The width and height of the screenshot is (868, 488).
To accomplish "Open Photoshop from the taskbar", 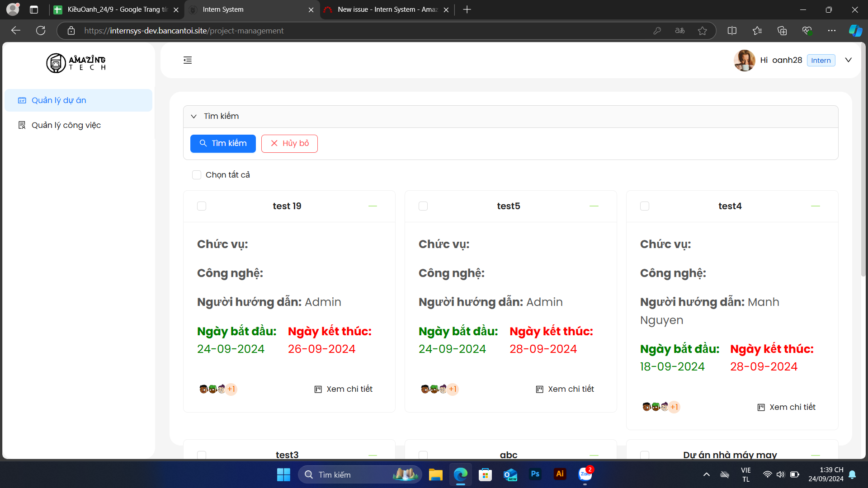I will [535, 474].
